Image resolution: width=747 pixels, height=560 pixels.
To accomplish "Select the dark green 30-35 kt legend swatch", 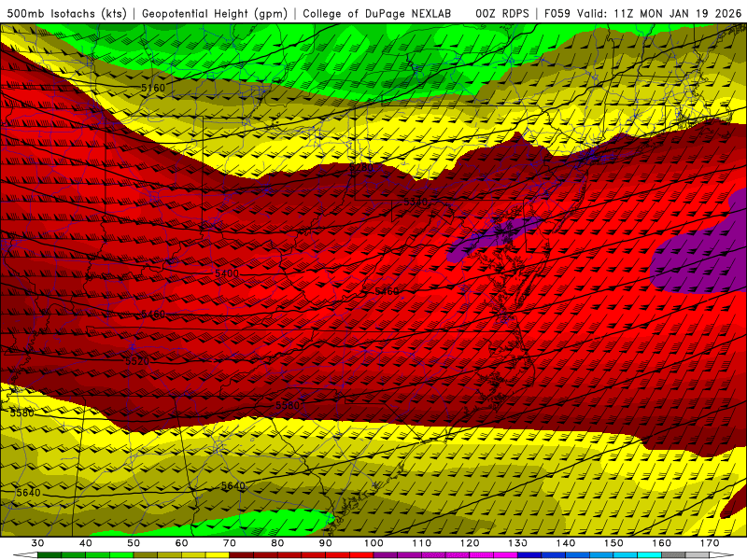I will (x=49, y=555).
